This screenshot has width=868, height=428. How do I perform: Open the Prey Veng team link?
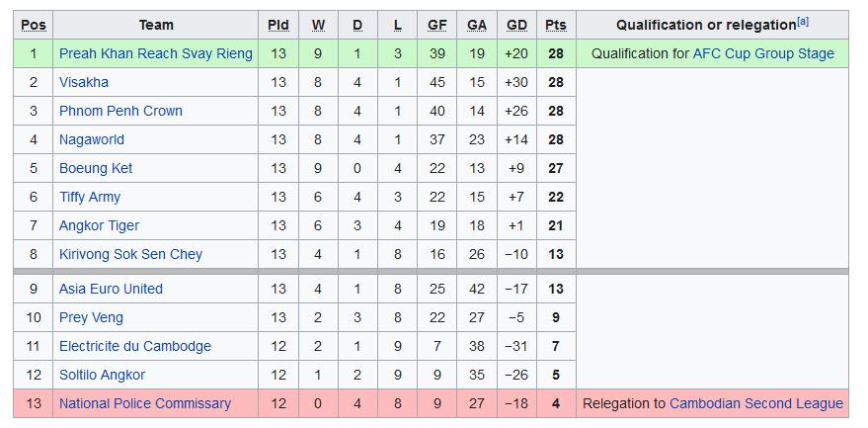(x=91, y=317)
